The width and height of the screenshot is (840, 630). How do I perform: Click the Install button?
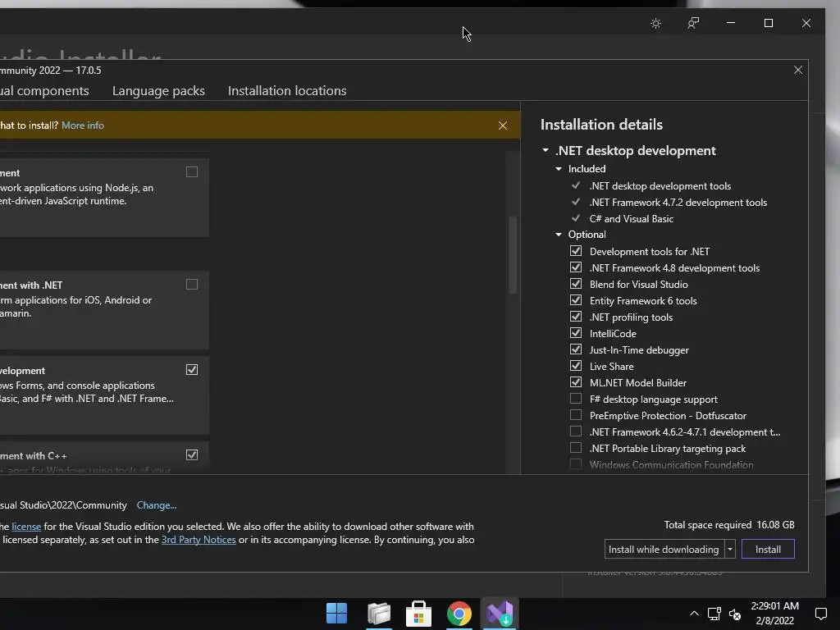(x=768, y=549)
